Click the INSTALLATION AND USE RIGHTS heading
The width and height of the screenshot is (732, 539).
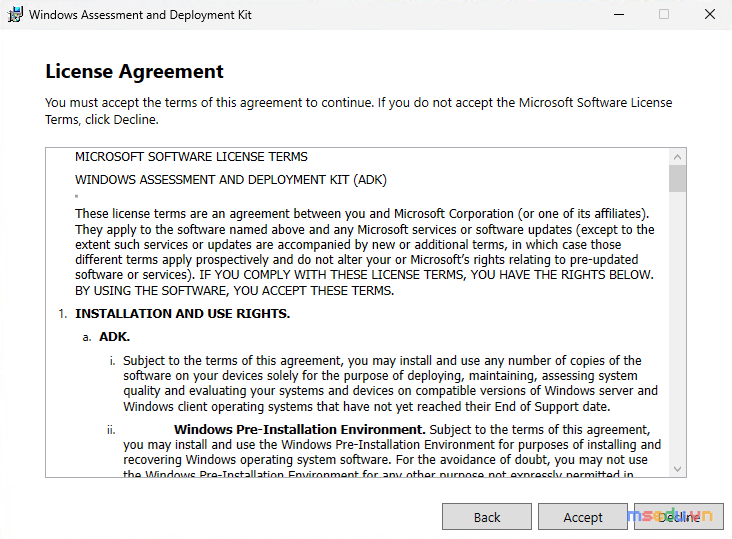(183, 314)
